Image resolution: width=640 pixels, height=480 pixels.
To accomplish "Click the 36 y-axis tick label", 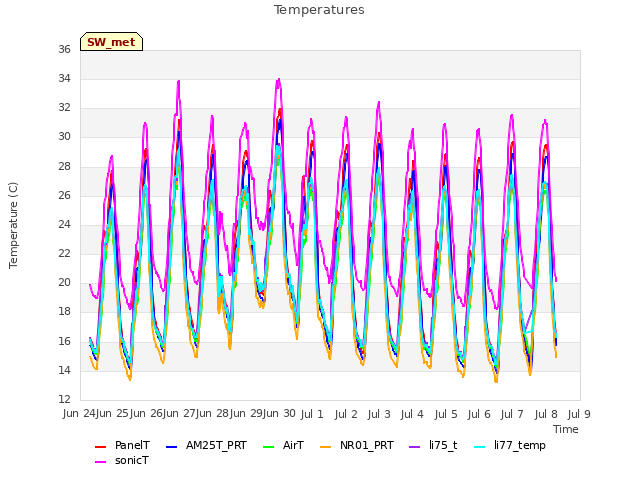I will pos(64,49).
